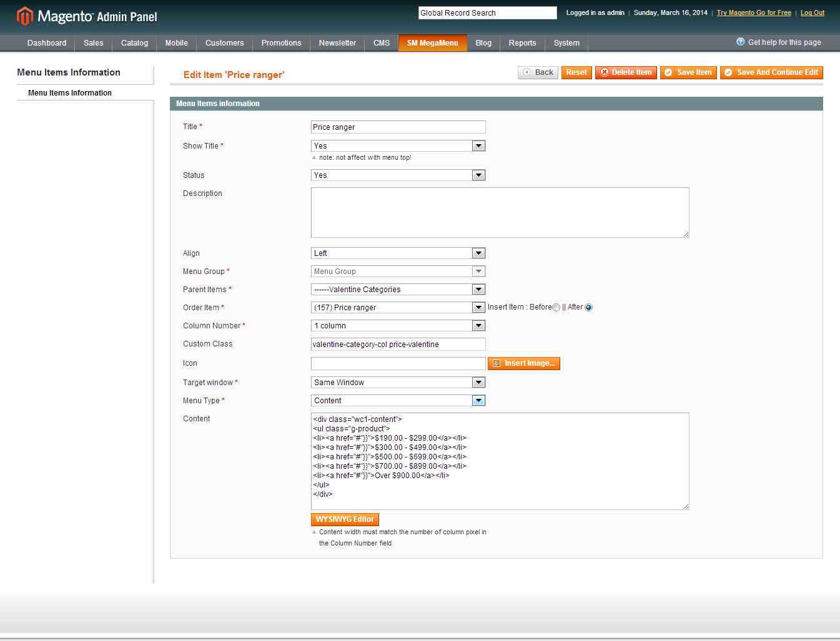Image resolution: width=840 pixels, height=641 pixels.
Task: Open the CMS menu
Action: (x=382, y=43)
